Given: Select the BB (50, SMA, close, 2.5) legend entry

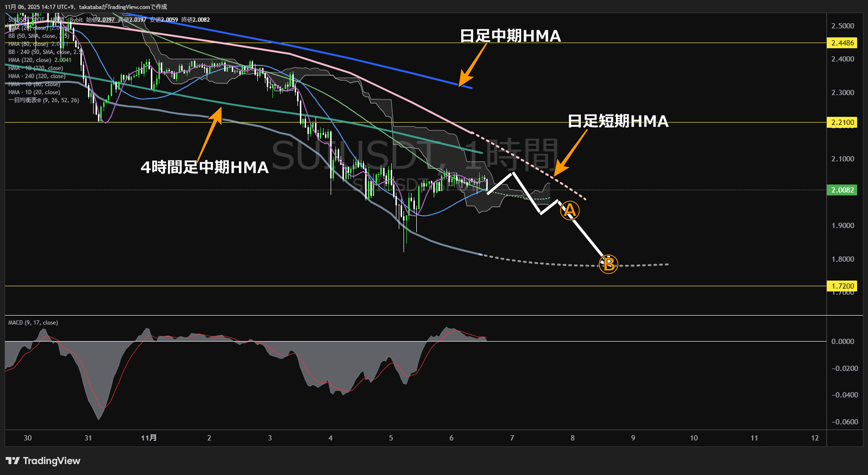Looking at the screenshot, I should 39,36.
